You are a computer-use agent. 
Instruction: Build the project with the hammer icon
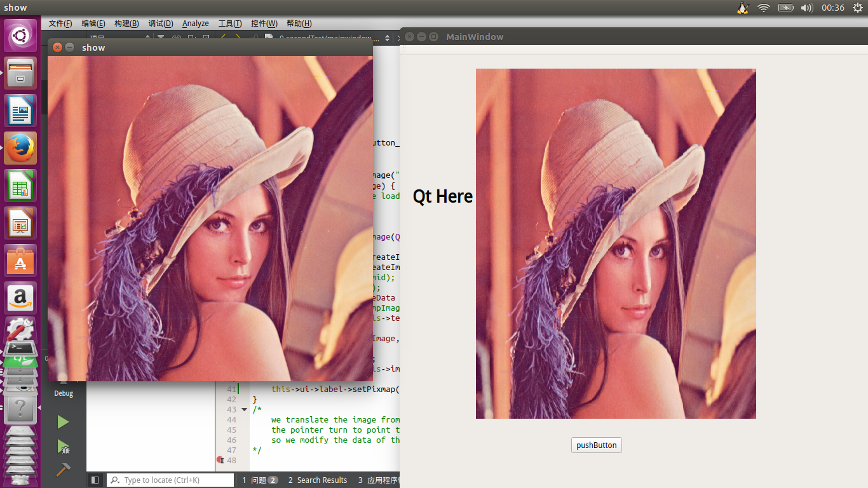[63, 470]
